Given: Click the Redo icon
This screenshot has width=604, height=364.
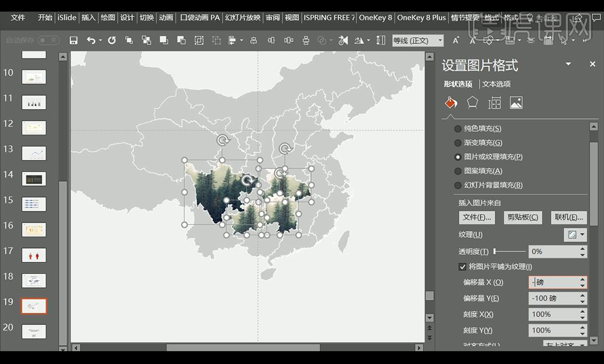Looking at the screenshot, I should 112,40.
